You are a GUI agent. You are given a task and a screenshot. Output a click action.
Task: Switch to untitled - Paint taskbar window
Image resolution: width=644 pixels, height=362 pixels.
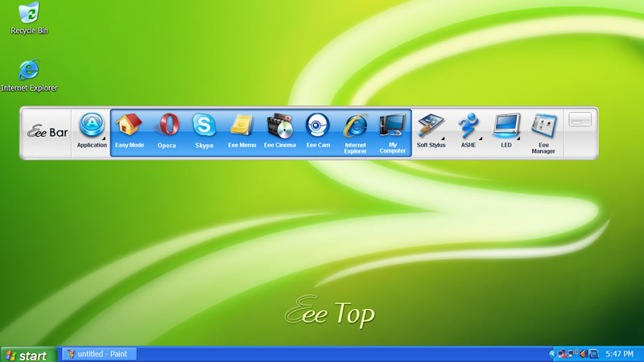click(x=100, y=354)
